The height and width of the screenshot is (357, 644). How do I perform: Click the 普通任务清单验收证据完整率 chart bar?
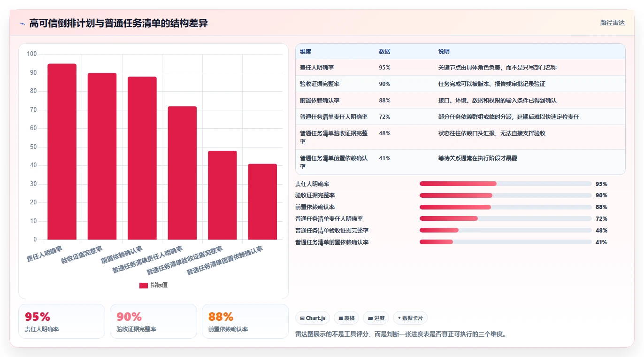[222, 195]
